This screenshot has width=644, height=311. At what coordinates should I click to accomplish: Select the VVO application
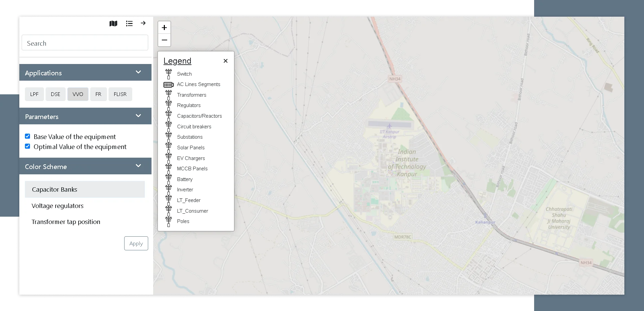pos(78,94)
